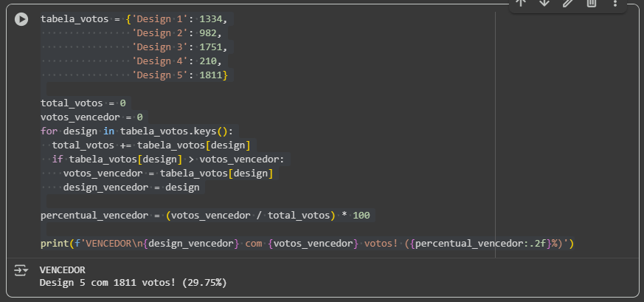Click the percentual_vencedor calculation line
This screenshot has height=302, width=644.
tap(207, 216)
